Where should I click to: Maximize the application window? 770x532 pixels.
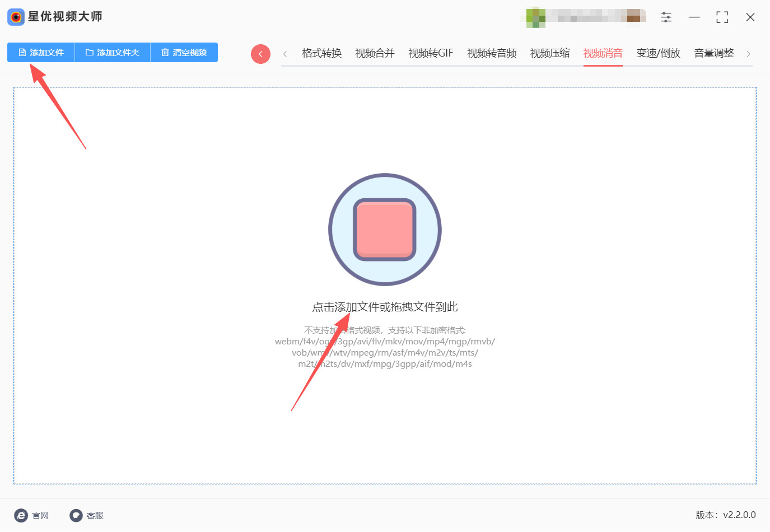(722, 17)
